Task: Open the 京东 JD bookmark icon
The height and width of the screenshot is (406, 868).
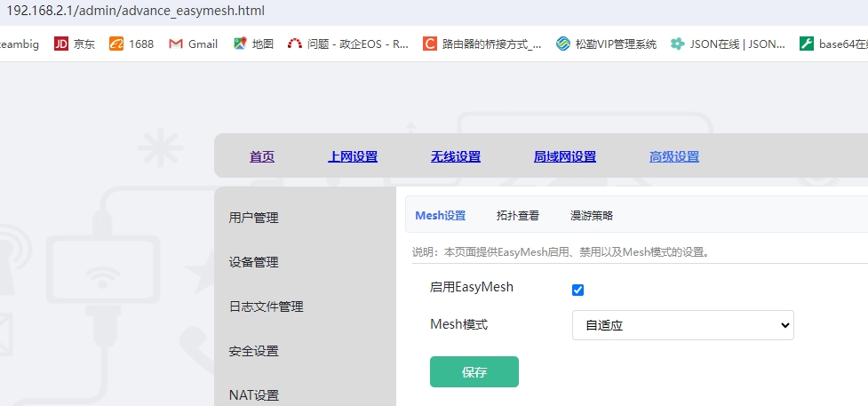Action: coord(61,44)
